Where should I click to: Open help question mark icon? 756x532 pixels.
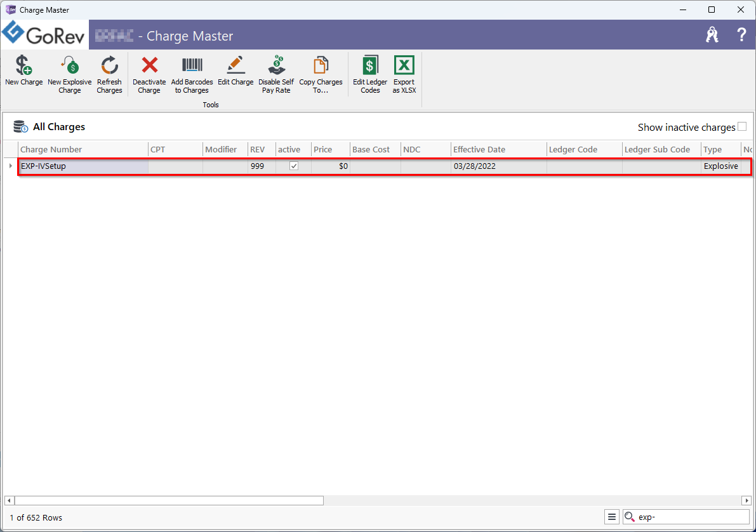pyautogui.click(x=741, y=35)
